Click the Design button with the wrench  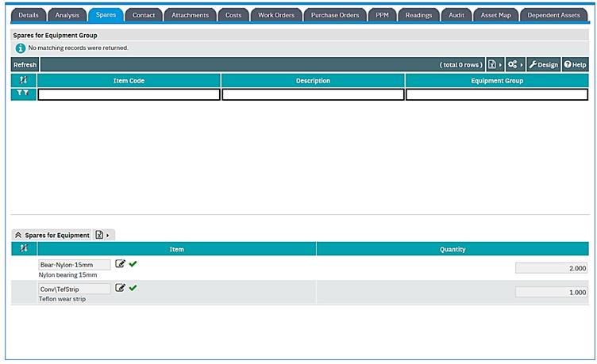click(544, 64)
